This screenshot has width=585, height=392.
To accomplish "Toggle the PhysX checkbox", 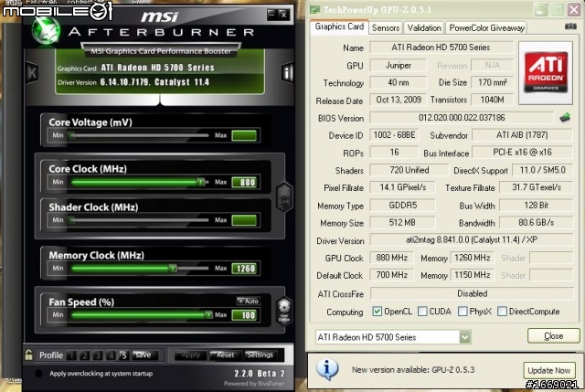I will point(463,311).
